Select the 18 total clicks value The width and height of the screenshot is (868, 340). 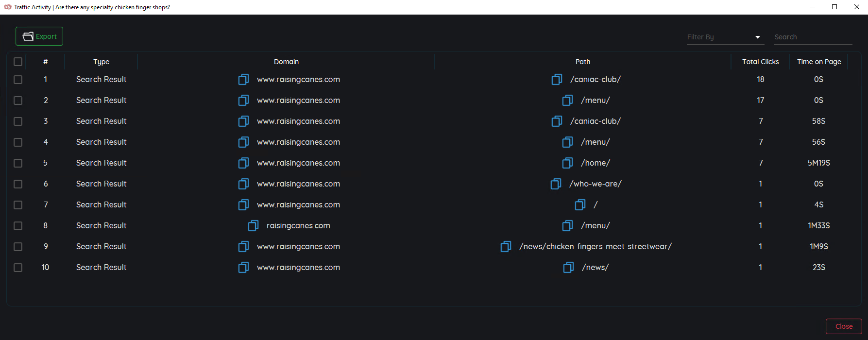[761, 79]
